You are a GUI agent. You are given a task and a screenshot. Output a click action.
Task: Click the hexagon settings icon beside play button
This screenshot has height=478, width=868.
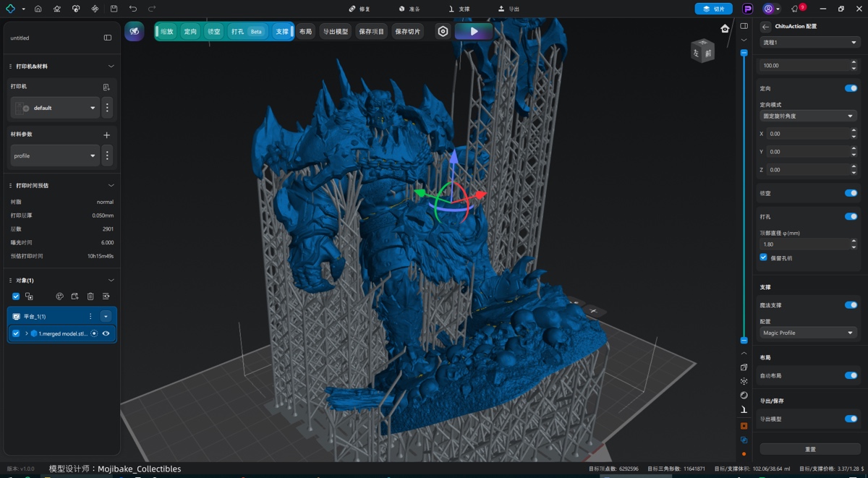click(x=443, y=32)
